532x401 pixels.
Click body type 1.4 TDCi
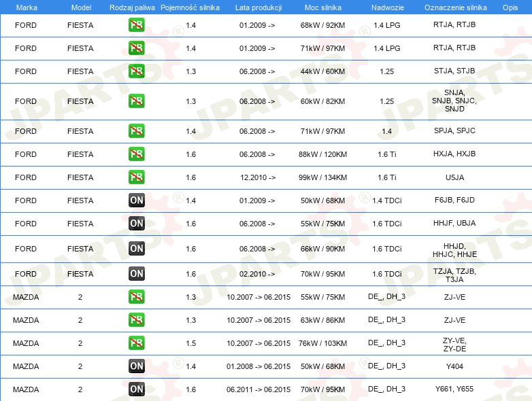tap(387, 201)
